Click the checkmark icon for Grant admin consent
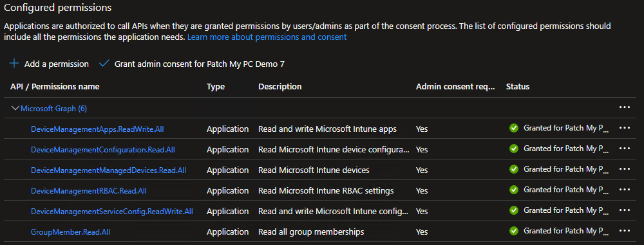 [104, 64]
